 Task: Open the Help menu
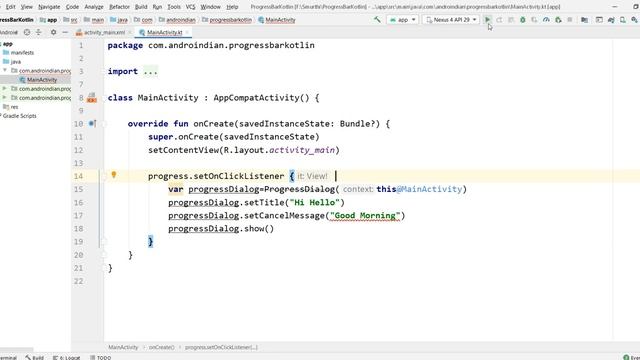click(232, 7)
